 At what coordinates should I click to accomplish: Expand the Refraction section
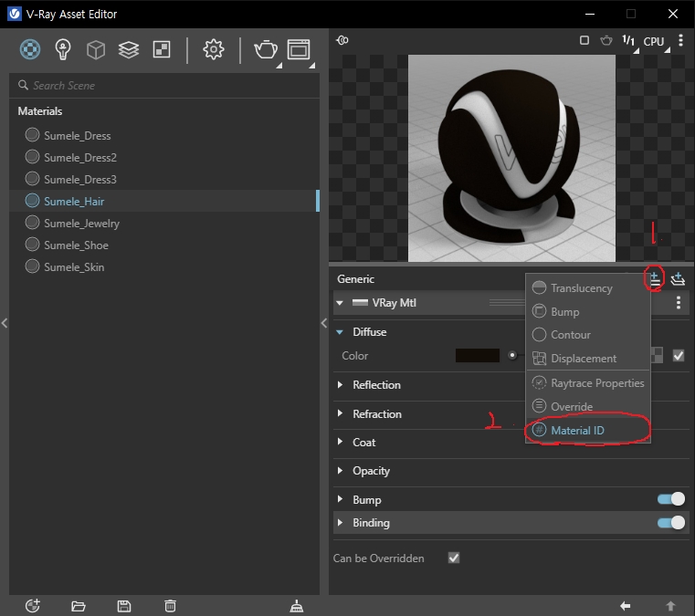[x=376, y=414]
